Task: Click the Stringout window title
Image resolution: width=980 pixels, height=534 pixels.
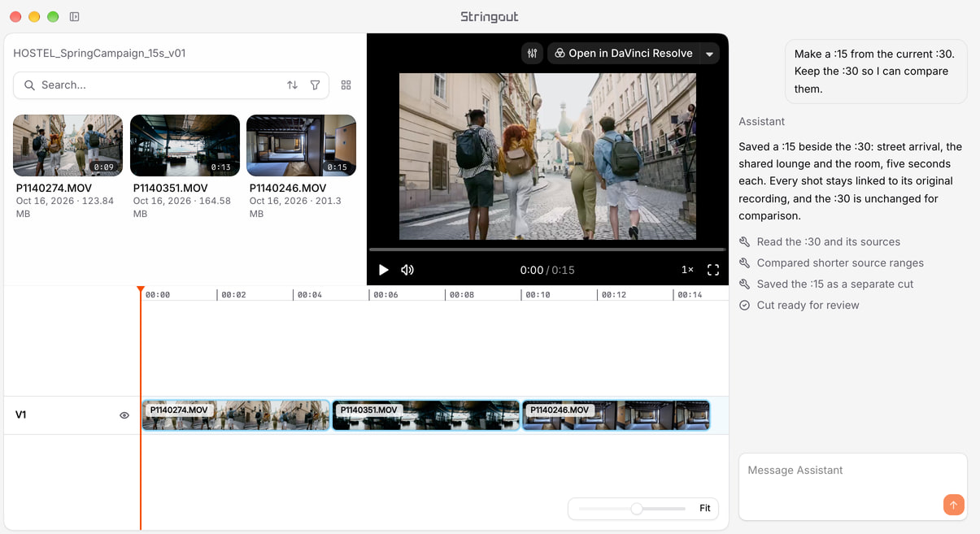Action: (x=490, y=16)
